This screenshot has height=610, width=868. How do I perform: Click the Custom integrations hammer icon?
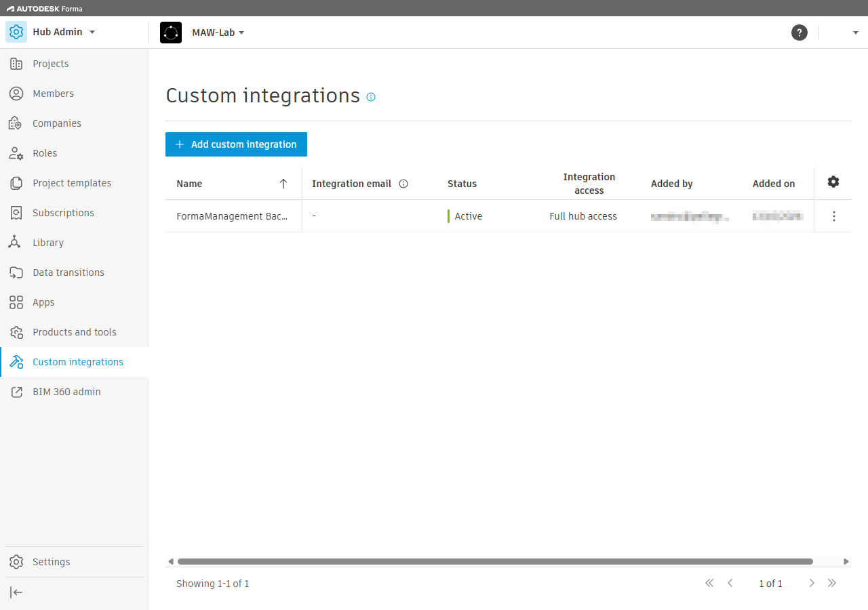16,362
